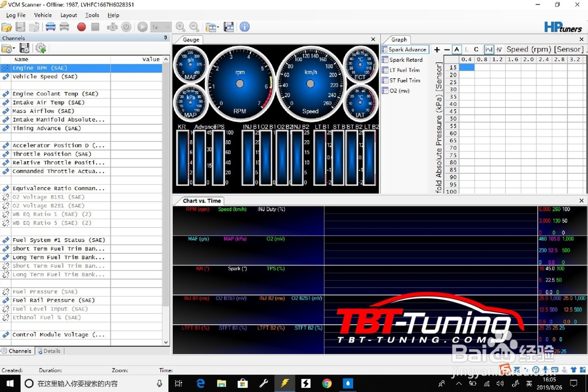Click channel list scrollbar down arrow
Image resolution: width=588 pixels, height=392 pixels.
click(166, 343)
